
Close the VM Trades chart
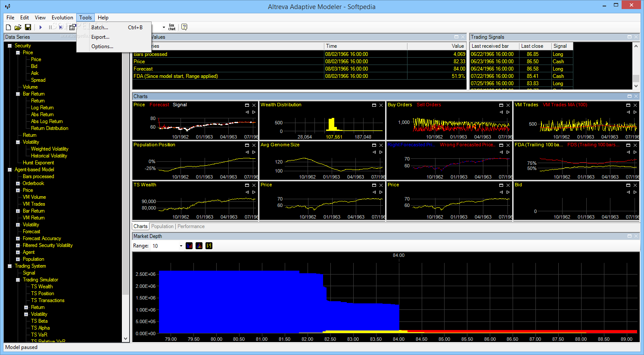(x=635, y=105)
